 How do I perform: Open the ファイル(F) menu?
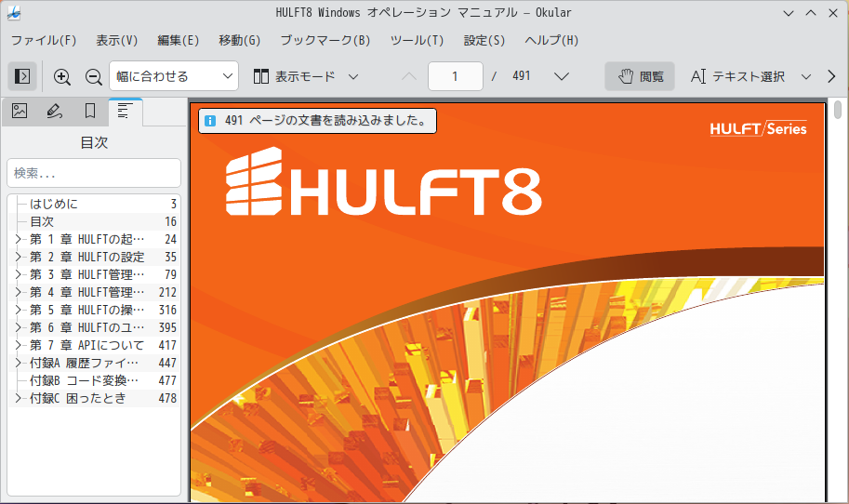pos(44,41)
